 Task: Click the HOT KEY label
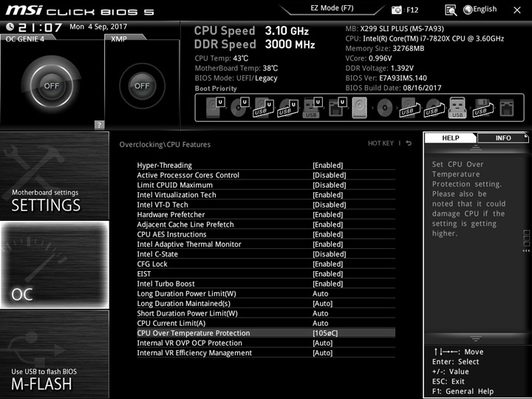381,143
